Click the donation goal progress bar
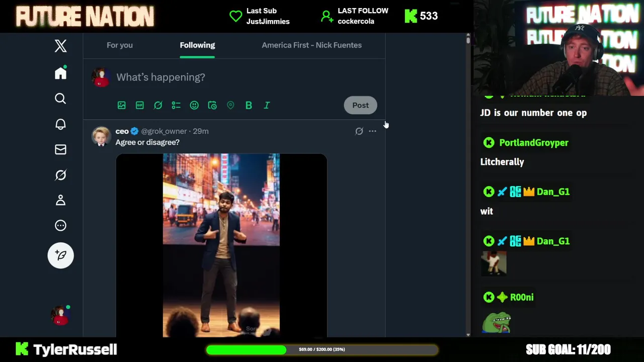644x362 pixels. [x=322, y=349]
